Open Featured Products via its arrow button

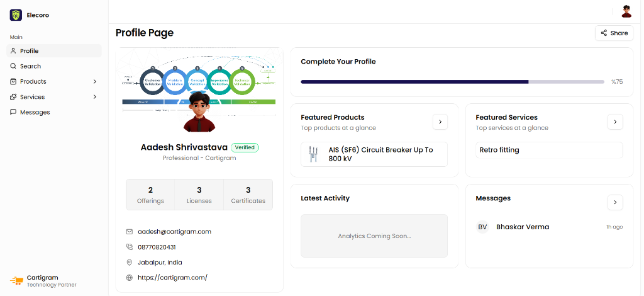[x=440, y=122]
